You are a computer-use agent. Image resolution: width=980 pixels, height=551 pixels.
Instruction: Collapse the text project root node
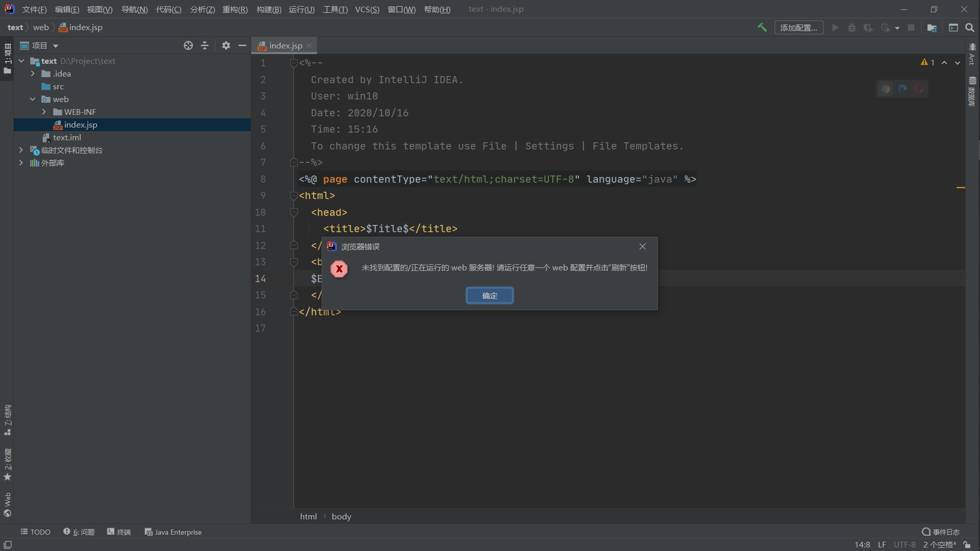(21, 61)
